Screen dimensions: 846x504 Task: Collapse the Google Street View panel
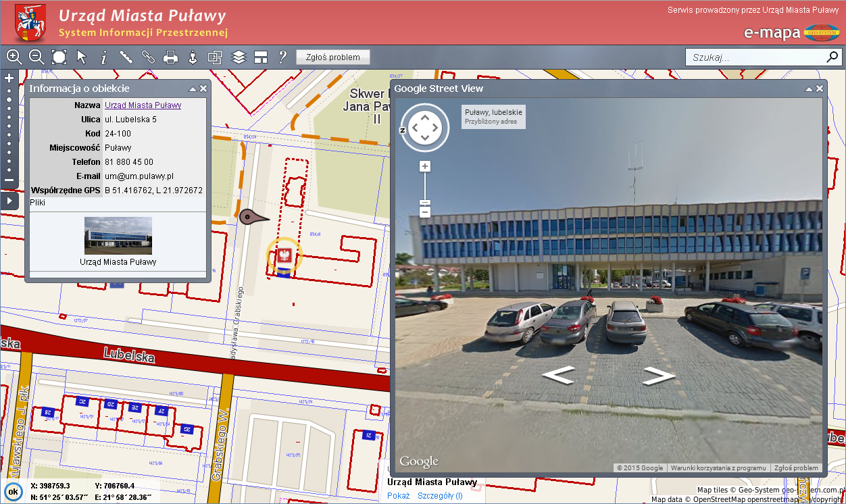click(809, 89)
